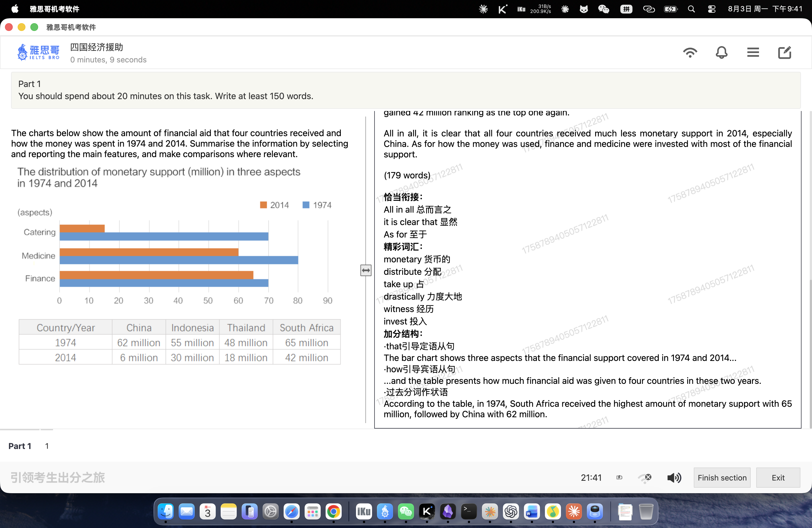Click the IELTS Bro logo
The height and width of the screenshot is (528, 812).
click(x=38, y=52)
